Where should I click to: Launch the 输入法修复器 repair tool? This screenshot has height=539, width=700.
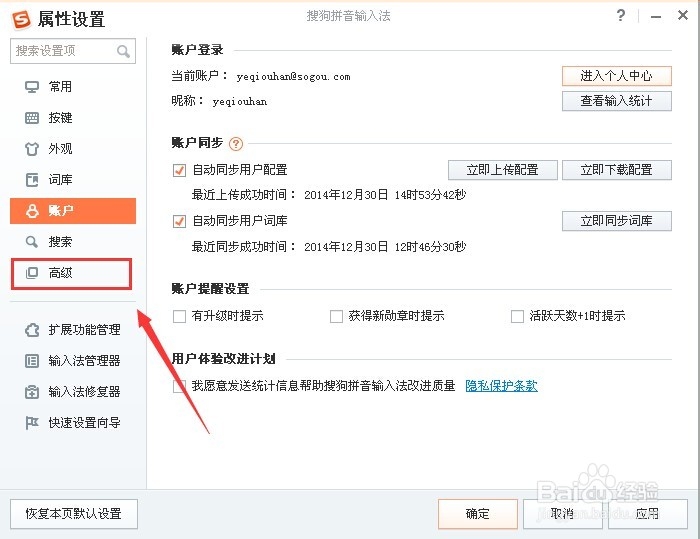click(84, 392)
